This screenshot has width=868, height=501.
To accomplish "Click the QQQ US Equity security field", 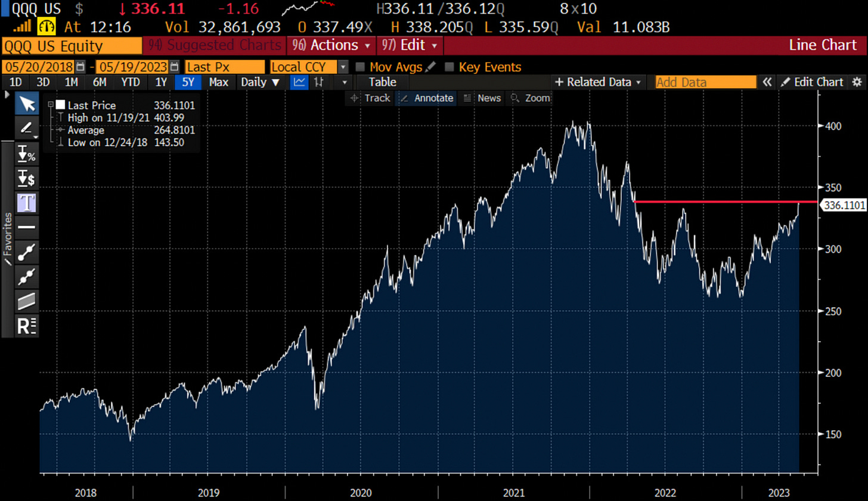I will click(x=72, y=46).
